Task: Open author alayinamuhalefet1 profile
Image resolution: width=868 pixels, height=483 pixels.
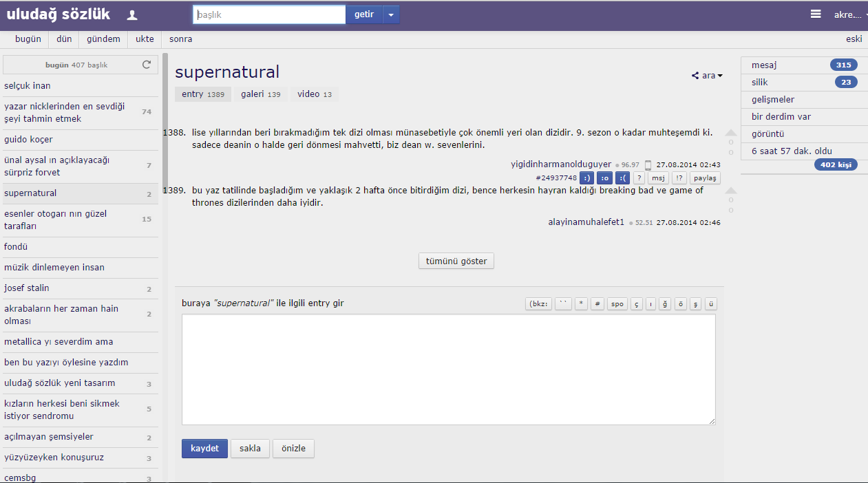Action: [586, 222]
